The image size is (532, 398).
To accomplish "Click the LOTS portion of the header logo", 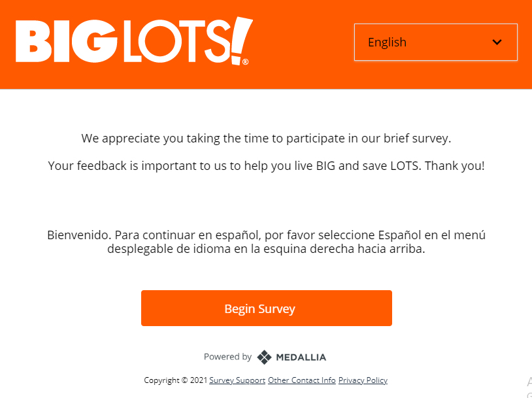I will coord(176,41).
